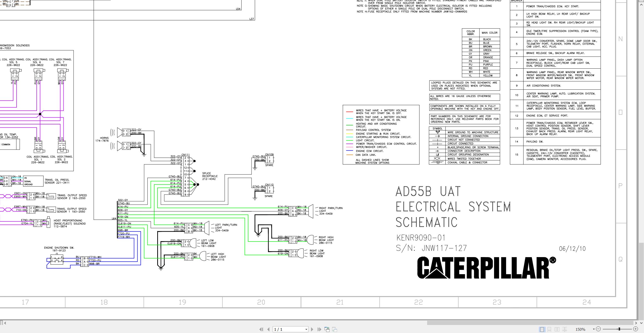
Task: Jump to last page button
Action: [x=319, y=329]
